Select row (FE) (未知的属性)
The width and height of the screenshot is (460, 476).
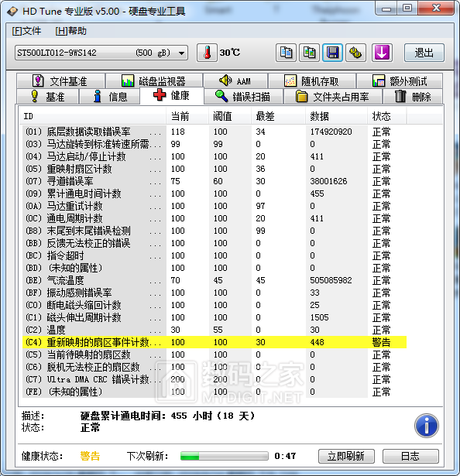tap(215, 392)
